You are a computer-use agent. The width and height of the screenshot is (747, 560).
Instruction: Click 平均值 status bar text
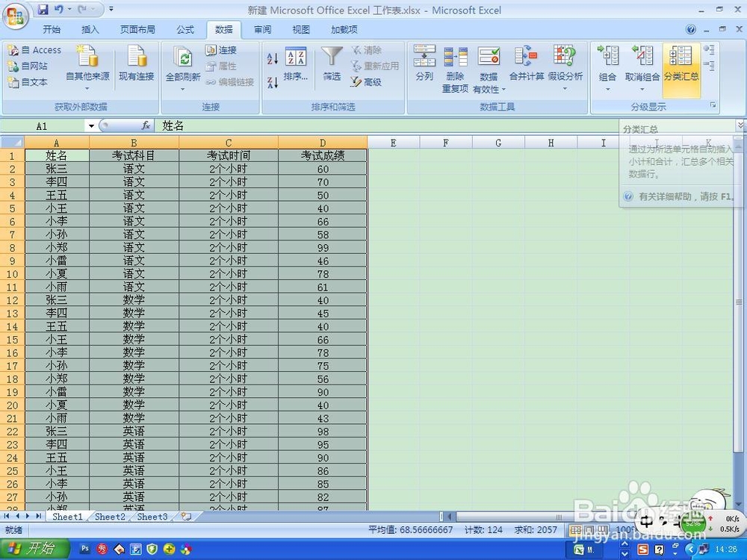coord(411,529)
